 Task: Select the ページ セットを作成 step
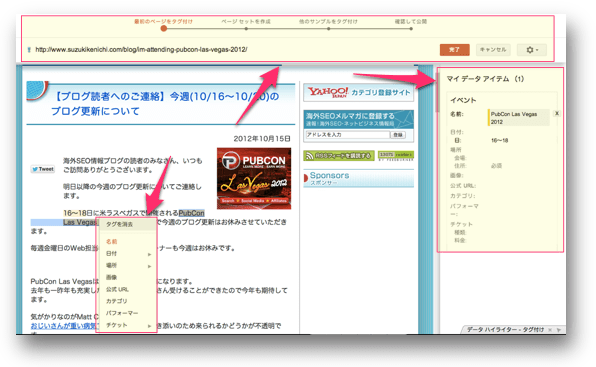[246, 22]
